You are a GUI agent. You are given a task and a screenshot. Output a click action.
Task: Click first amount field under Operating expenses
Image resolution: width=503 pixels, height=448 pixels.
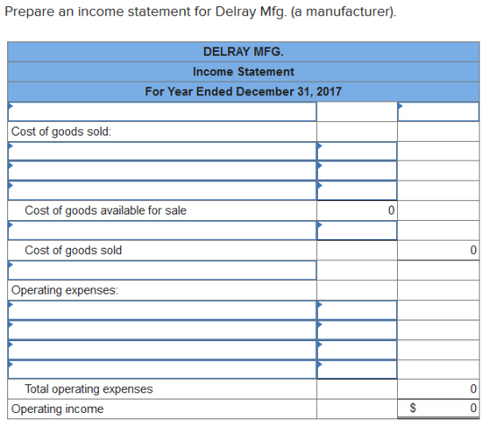[x=357, y=310]
